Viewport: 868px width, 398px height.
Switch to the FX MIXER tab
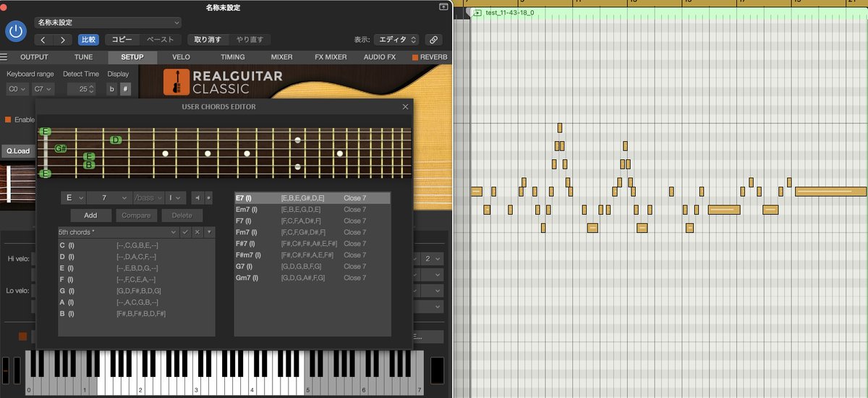click(331, 57)
